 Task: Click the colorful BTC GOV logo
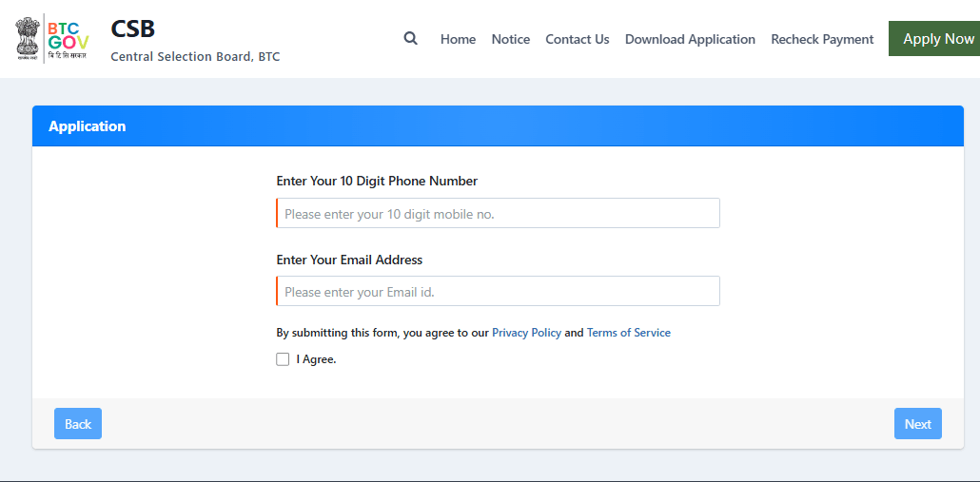pyautogui.click(x=69, y=38)
